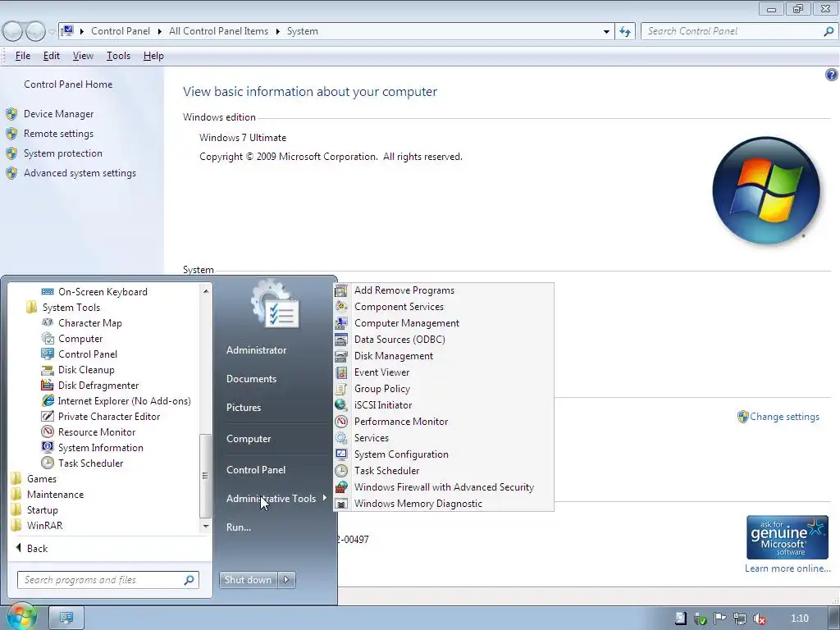Open the Help menu

pyautogui.click(x=153, y=56)
